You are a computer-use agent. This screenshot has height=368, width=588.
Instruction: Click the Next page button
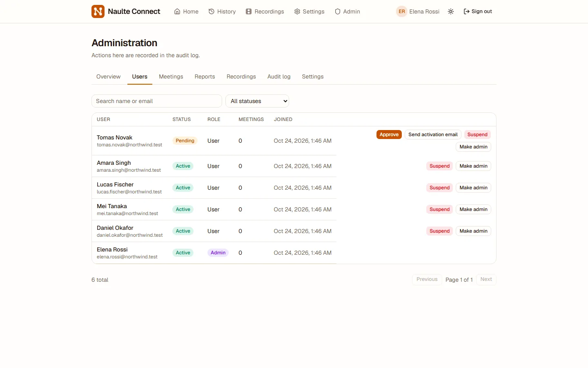point(486,279)
